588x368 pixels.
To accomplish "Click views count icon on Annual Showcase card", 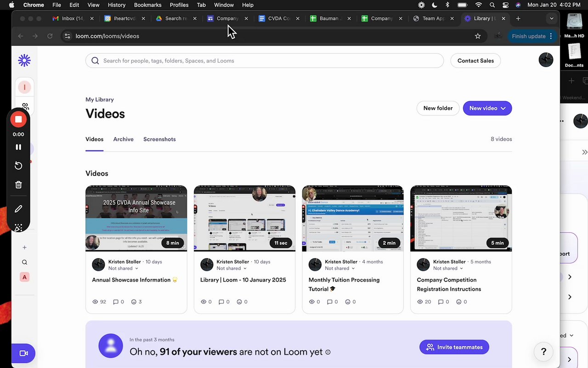I will pos(95,302).
